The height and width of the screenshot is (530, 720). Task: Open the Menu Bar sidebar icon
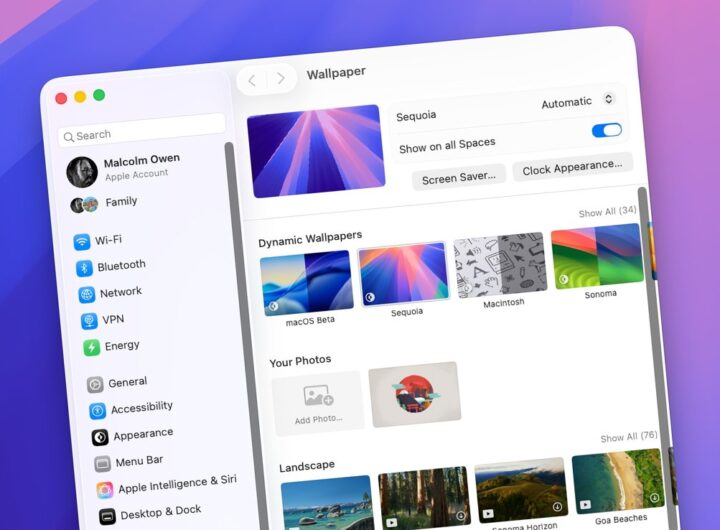[102, 464]
